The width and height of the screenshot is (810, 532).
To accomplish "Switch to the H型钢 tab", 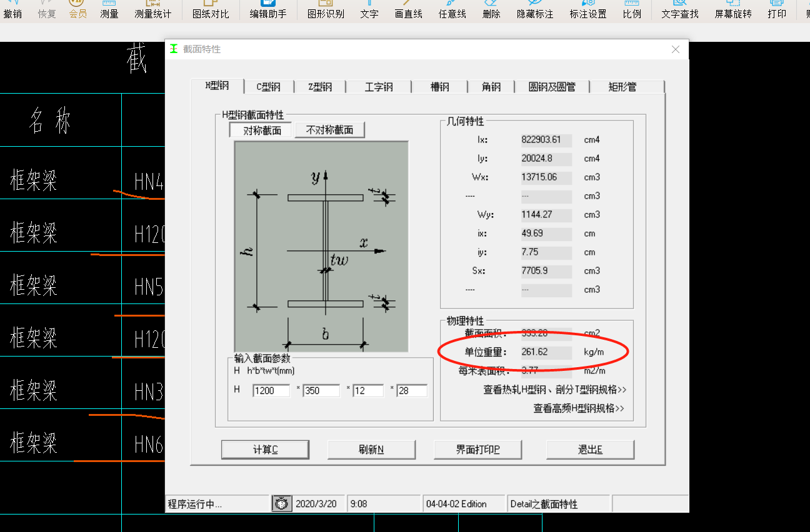I will point(217,86).
